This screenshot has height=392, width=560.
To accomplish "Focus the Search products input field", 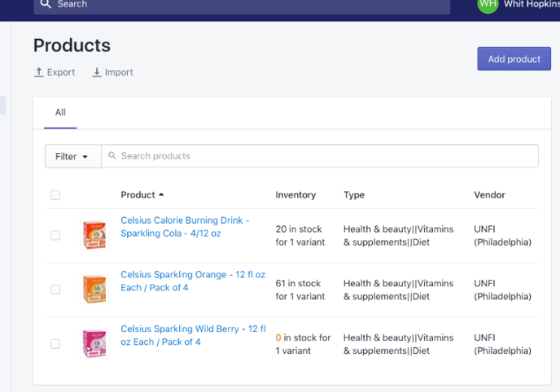I will [x=326, y=156].
